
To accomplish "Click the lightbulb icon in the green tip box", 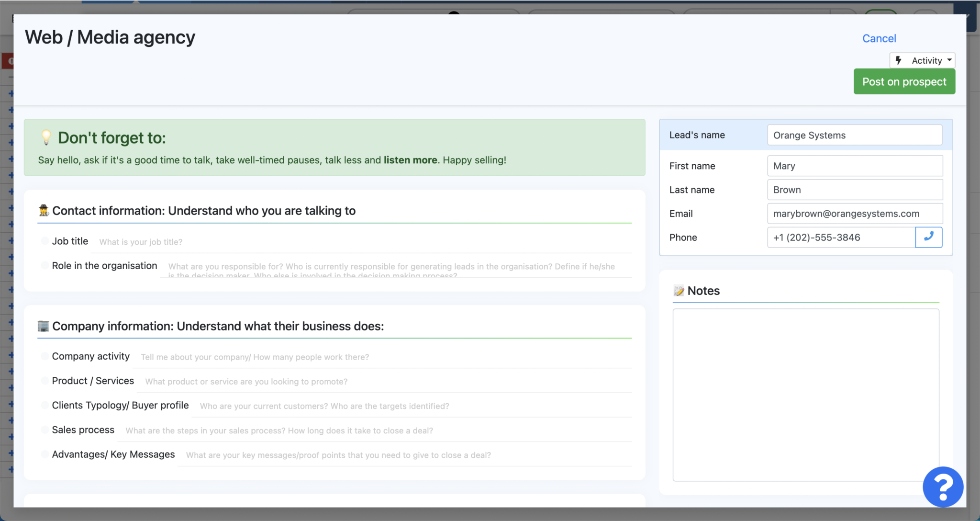I will click(46, 138).
